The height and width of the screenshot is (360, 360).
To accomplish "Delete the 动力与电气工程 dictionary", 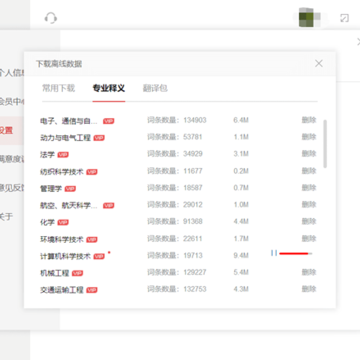I will click(309, 137).
